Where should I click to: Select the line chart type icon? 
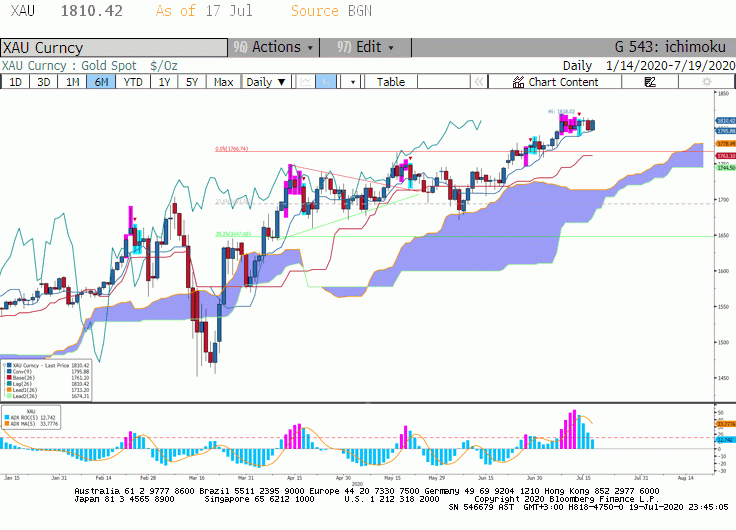(306, 82)
